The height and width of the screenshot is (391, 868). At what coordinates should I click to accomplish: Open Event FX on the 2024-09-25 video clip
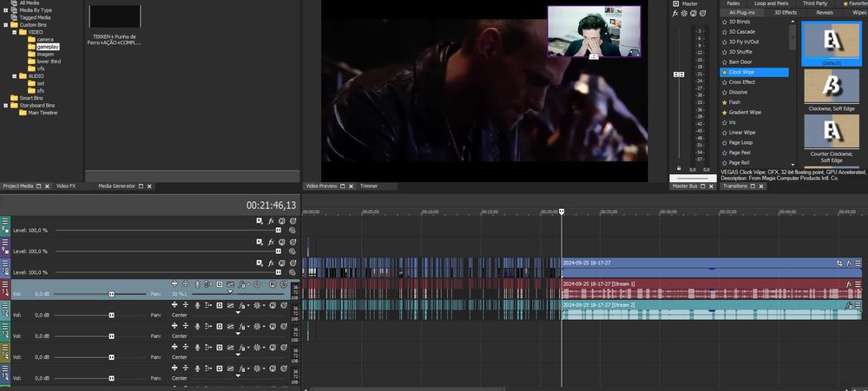click(x=849, y=264)
